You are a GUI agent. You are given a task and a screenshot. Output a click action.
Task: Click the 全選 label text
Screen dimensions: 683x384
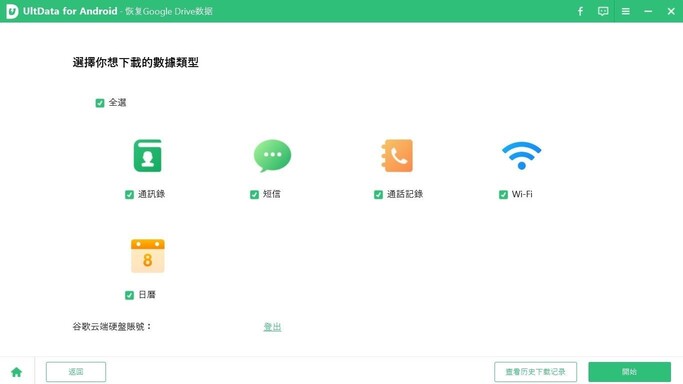pos(117,102)
